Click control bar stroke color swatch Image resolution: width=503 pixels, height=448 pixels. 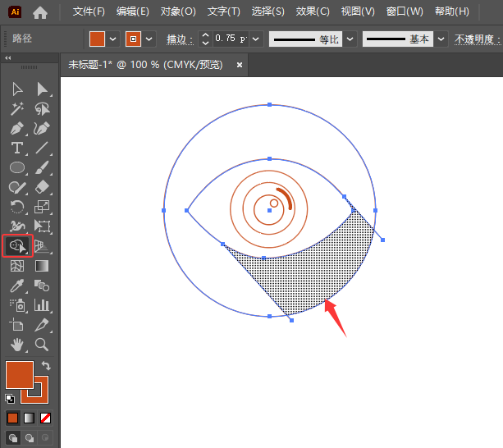click(x=133, y=39)
